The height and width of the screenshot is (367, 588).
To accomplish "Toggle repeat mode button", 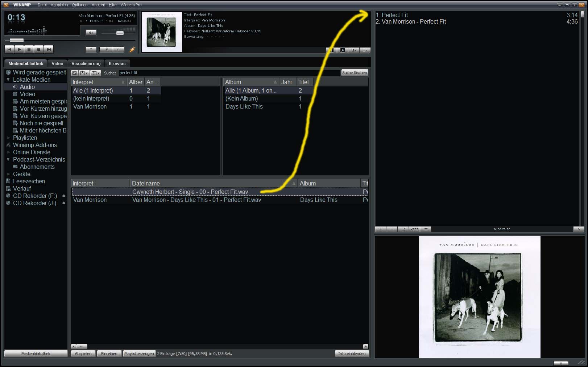I will [118, 49].
